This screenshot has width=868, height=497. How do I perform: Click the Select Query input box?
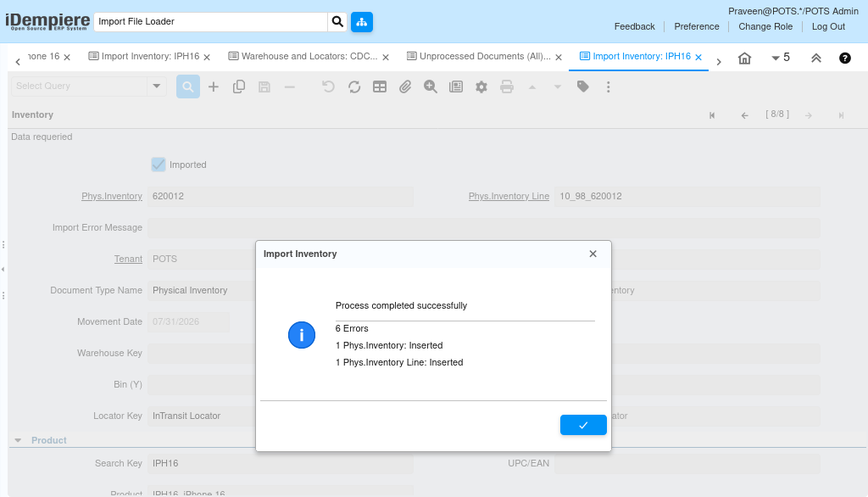(x=79, y=86)
